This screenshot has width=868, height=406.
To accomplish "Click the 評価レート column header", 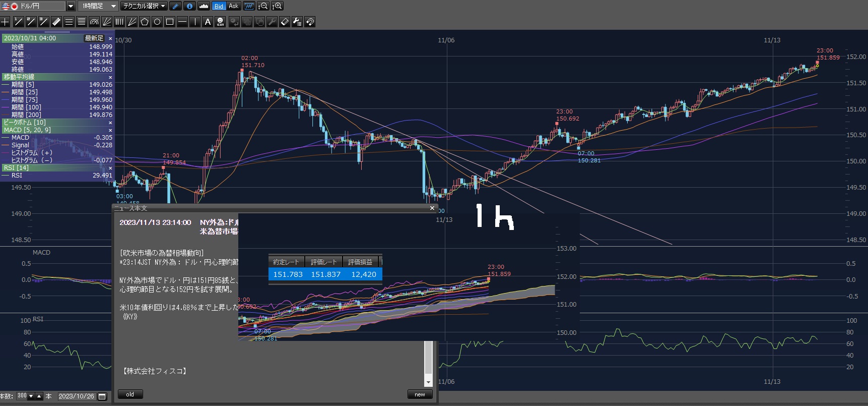I will pos(323,262).
